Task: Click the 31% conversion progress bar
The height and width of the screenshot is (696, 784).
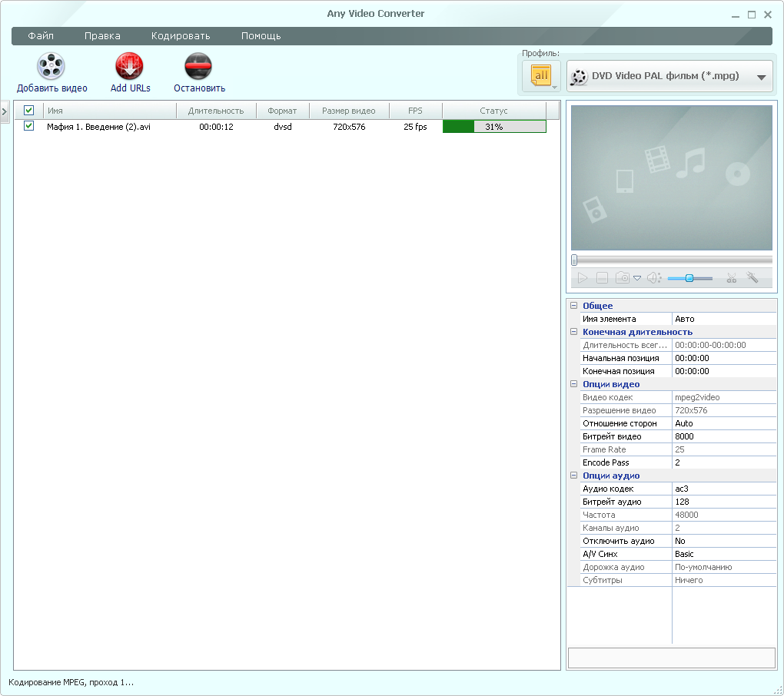Action: tap(494, 127)
